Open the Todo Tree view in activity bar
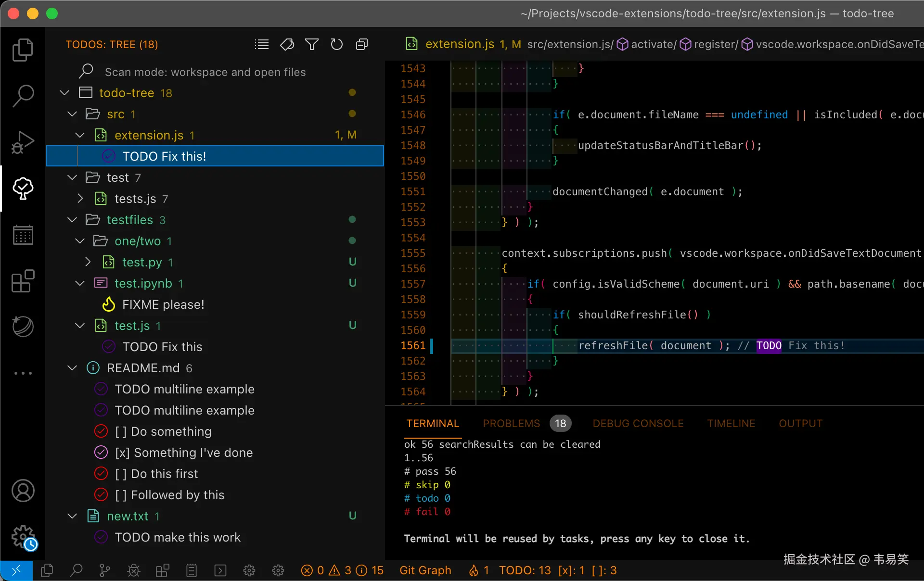Image resolution: width=924 pixels, height=581 pixels. (23, 188)
